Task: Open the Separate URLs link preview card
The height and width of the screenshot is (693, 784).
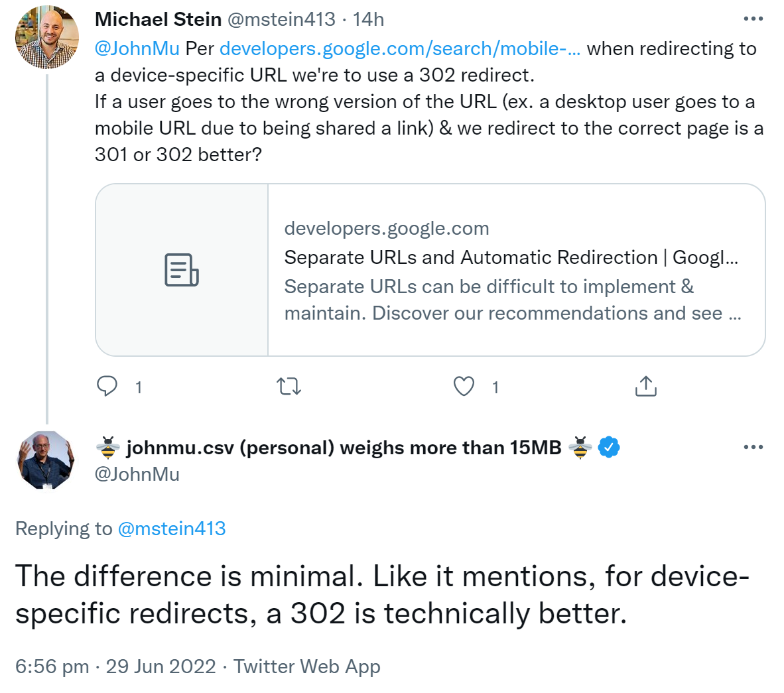Action: tap(431, 269)
